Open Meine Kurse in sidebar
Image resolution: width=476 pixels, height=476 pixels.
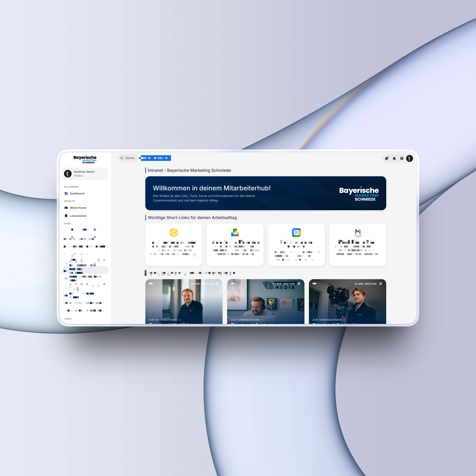click(x=78, y=208)
